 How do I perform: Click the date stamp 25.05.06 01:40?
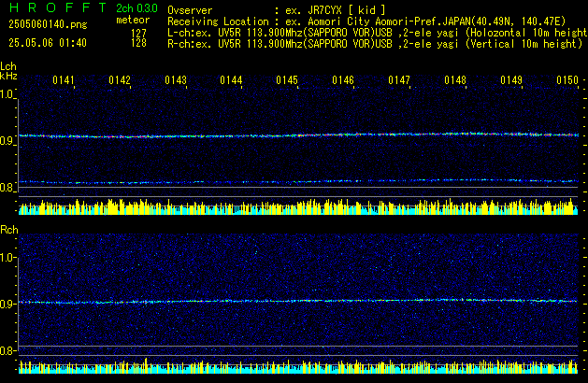(x=48, y=43)
